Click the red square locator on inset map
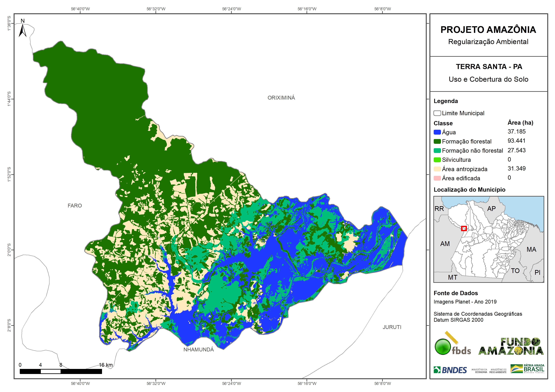The image size is (555, 392). tap(464, 228)
